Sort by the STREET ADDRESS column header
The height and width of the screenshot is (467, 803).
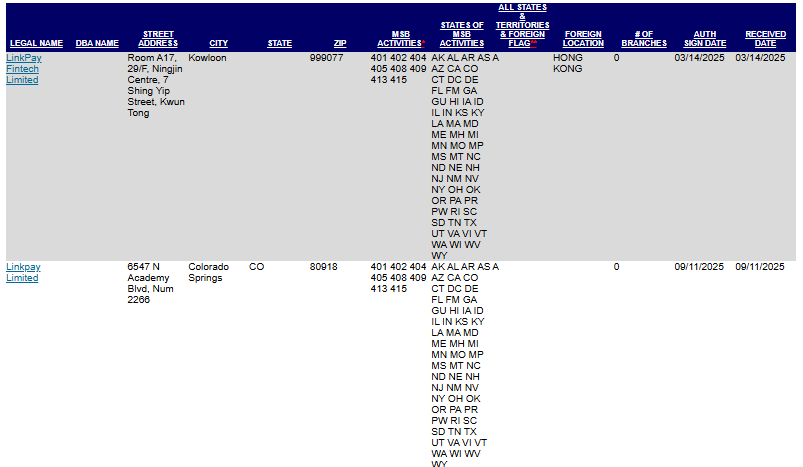tap(158, 39)
